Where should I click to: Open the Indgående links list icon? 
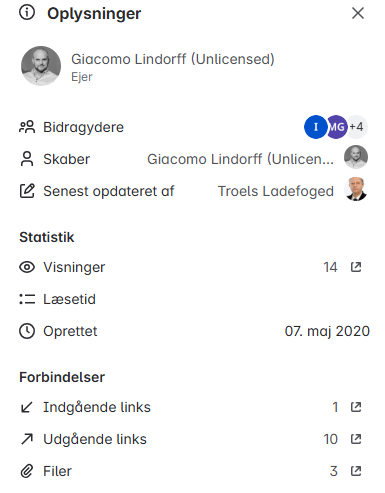(356, 407)
